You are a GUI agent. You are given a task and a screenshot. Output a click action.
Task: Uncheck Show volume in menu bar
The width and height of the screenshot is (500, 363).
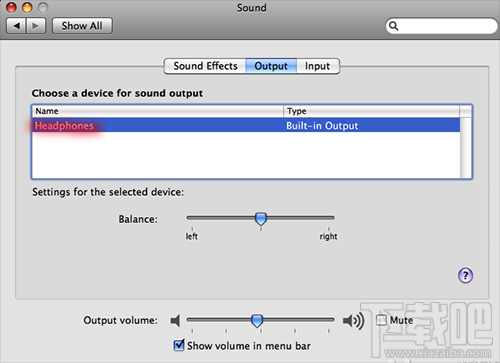point(179,345)
